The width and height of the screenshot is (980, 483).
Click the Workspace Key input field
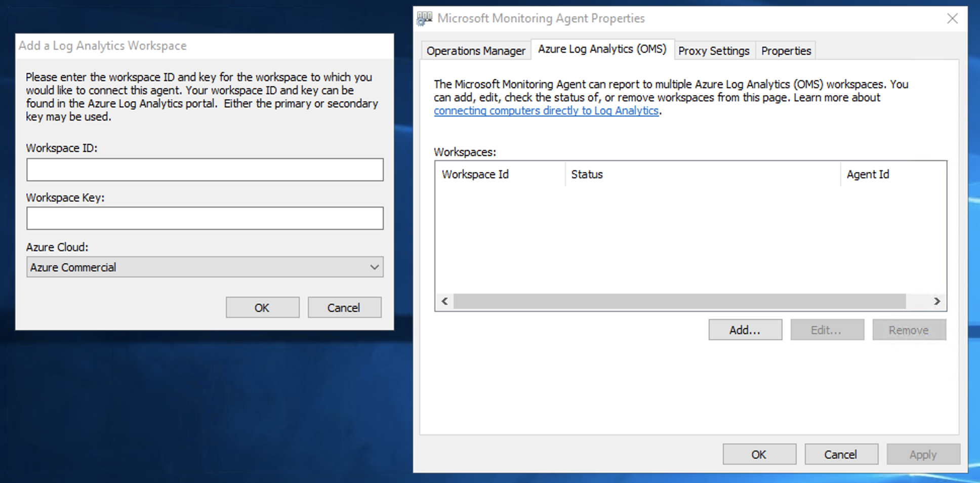[x=205, y=218]
